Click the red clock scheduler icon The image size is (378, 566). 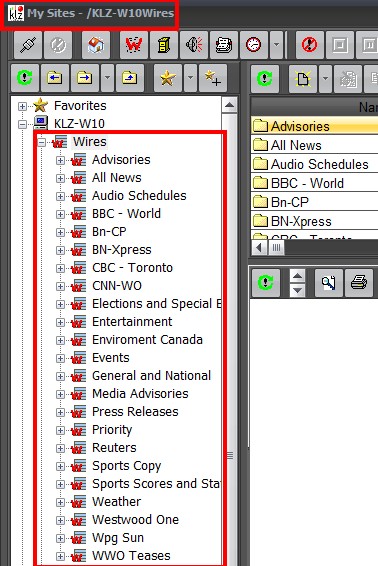[x=253, y=45]
